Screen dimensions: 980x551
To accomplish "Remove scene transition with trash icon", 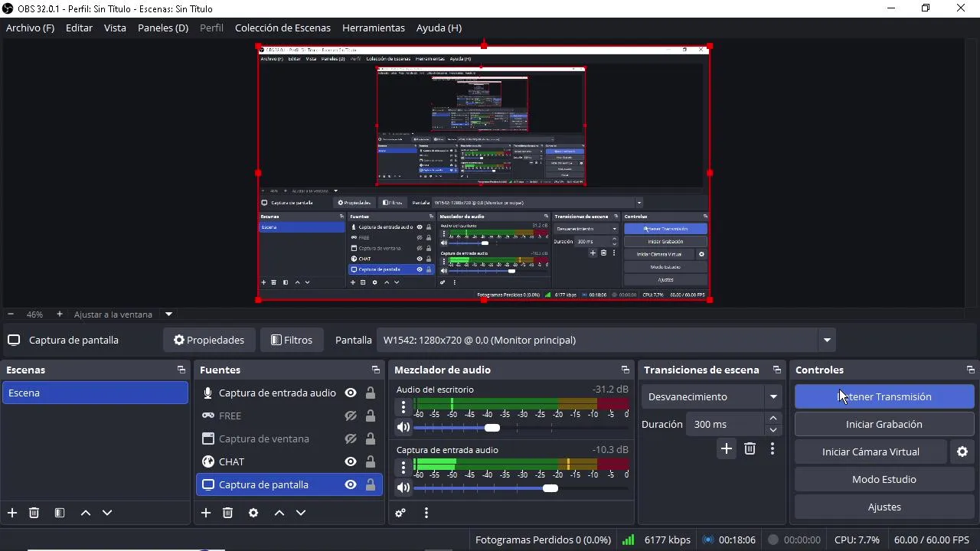I will coord(750,448).
